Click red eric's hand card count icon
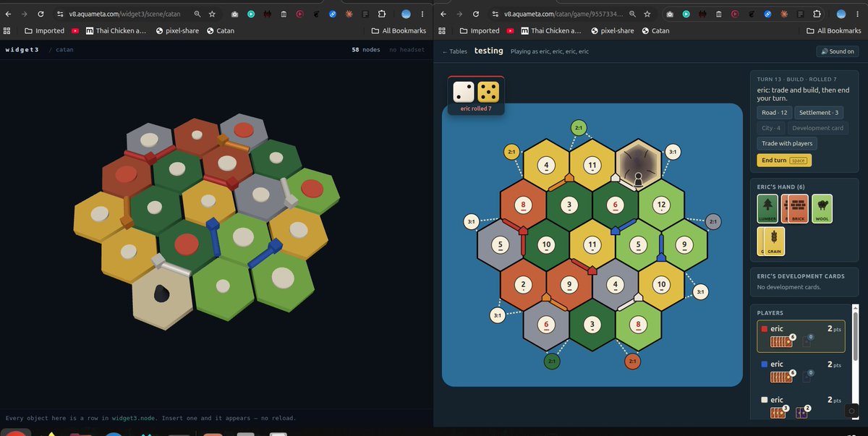Image resolution: width=868 pixels, height=436 pixels. (780, 341)
